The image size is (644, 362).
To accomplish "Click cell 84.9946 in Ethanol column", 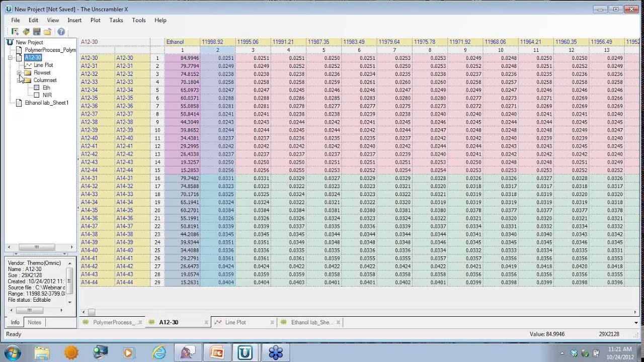I will coord(182,58).
